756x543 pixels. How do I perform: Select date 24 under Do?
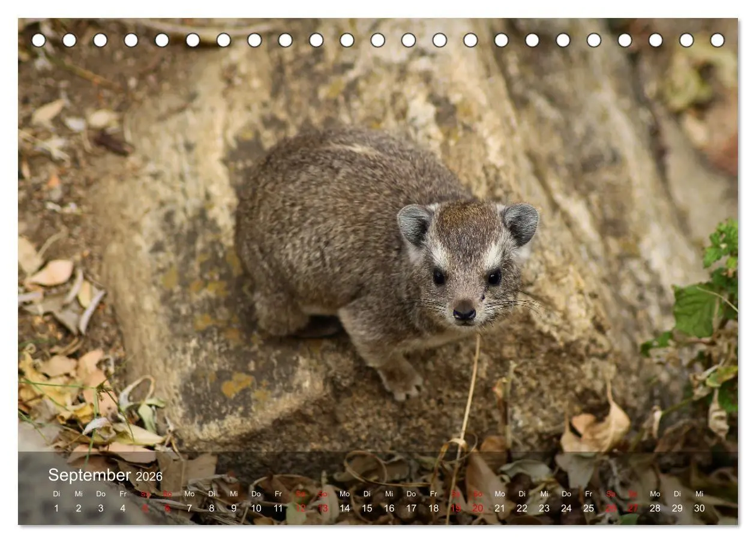click(566, 508)
